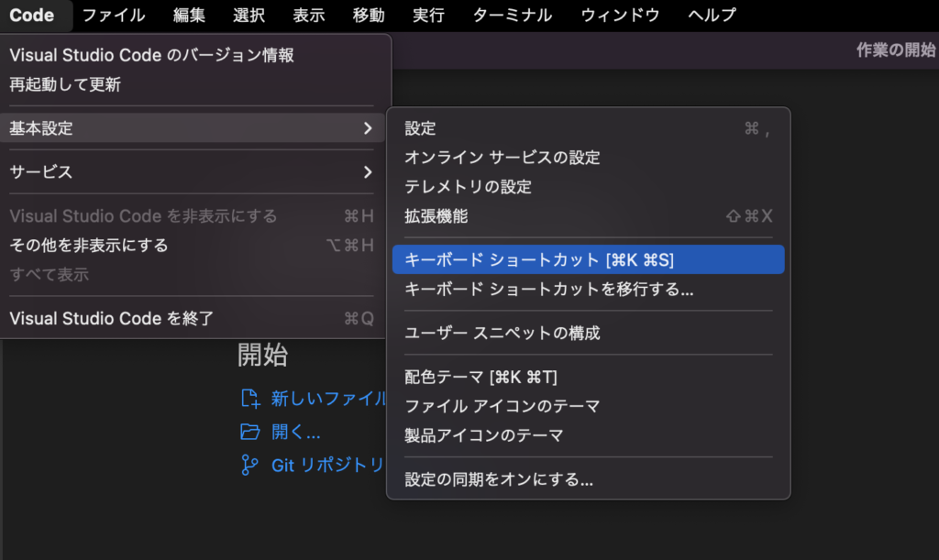Choose 設定 from the preferences submenu

(421, 128)
